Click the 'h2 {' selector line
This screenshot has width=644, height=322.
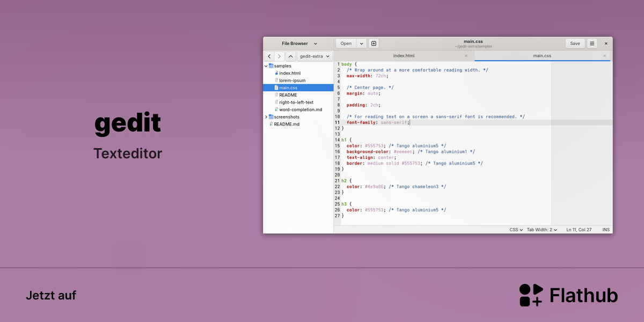[x=346, y=181]
